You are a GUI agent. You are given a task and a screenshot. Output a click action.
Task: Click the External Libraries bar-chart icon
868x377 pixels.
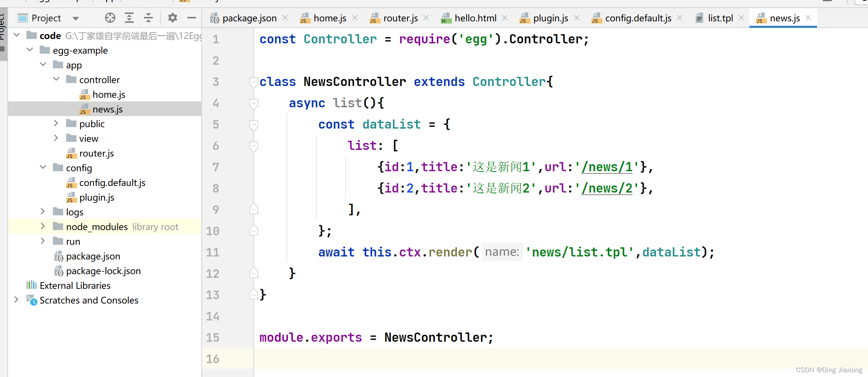32,285
